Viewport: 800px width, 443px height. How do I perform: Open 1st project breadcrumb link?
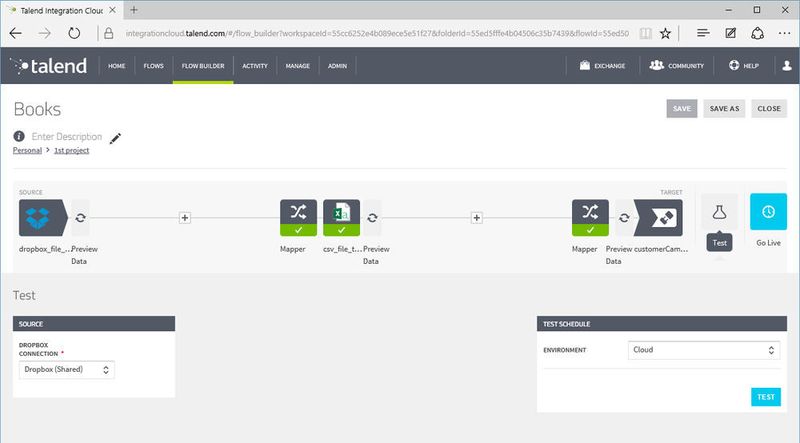[x=71, y=151]
